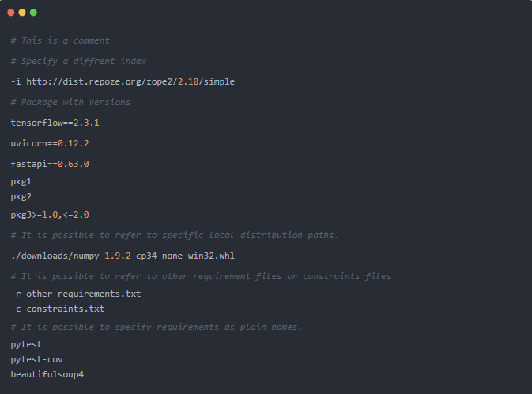Click the green maximize dot
Image resolution: width=532 pixels, height=394 pixels.
pyautogui.click(x=33, y=13)
